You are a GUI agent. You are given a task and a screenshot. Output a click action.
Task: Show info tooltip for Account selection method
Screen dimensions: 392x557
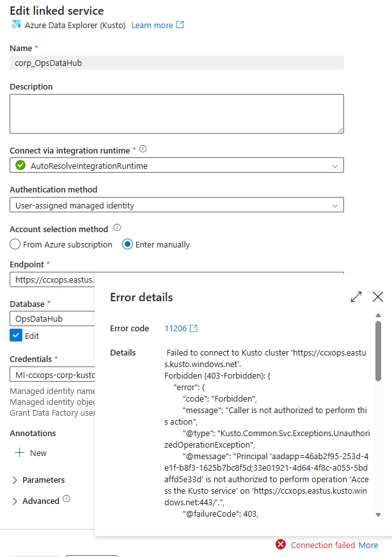117,228
